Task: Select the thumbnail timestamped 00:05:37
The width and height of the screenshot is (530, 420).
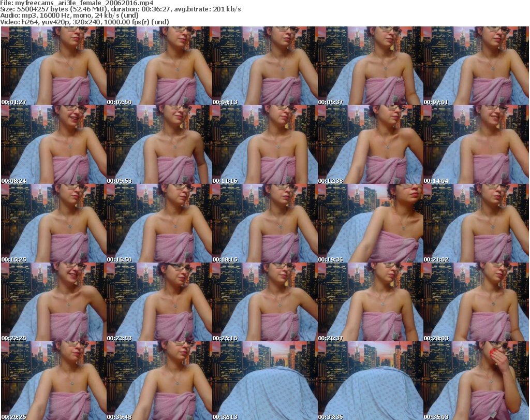Action: pos(370,66)
